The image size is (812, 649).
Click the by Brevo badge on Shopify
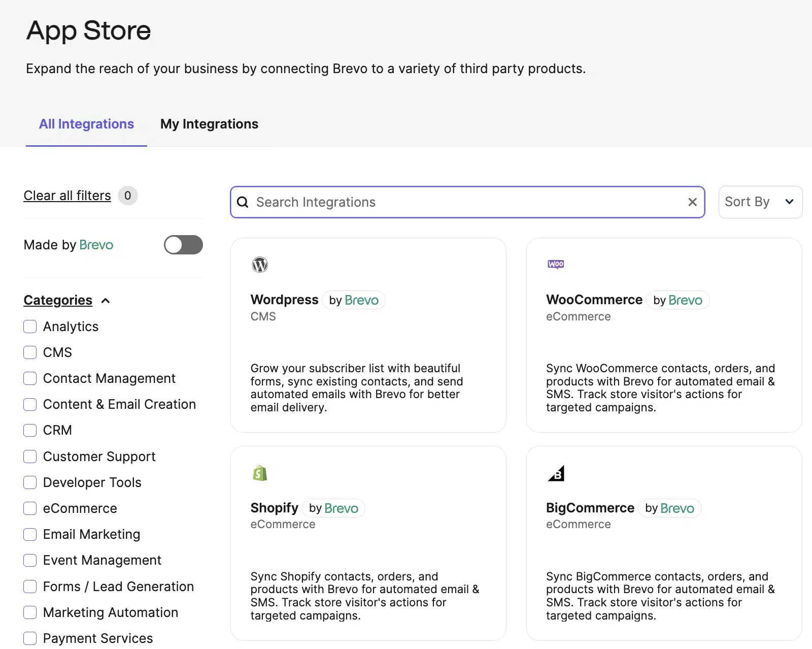333,508
